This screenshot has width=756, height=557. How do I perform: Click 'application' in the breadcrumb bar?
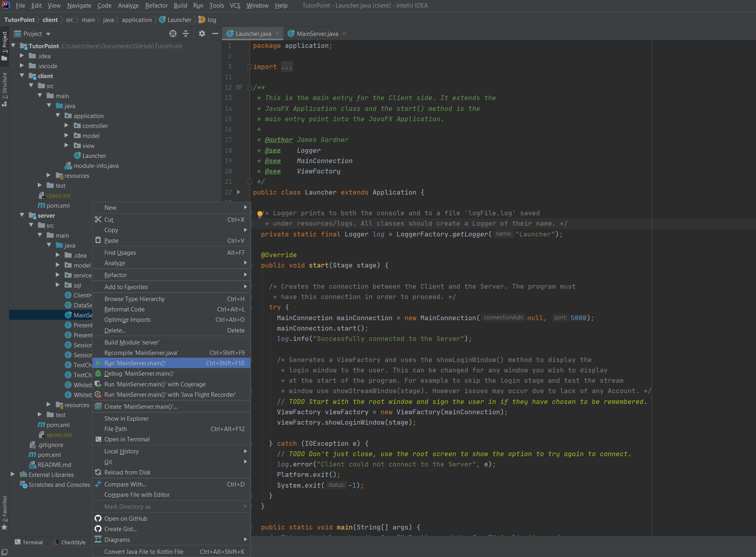(137, 20)
